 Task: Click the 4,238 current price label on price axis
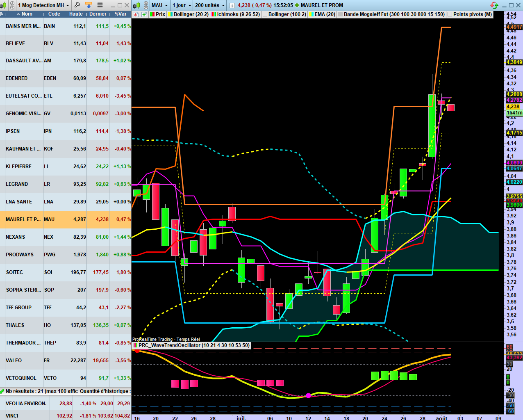(514, 106)
